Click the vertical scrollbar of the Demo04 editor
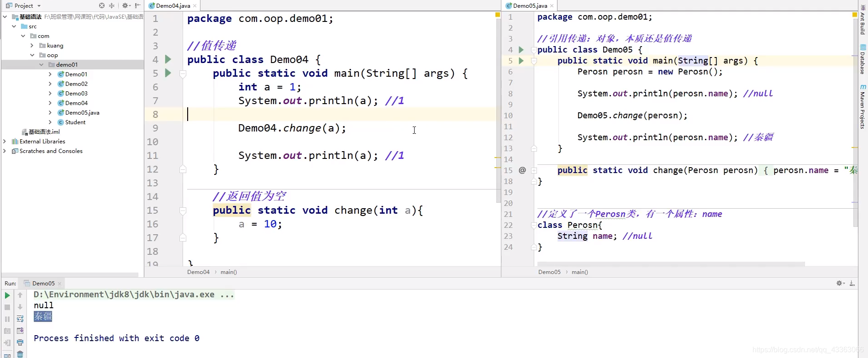868x358 pixels. point(498,110)
